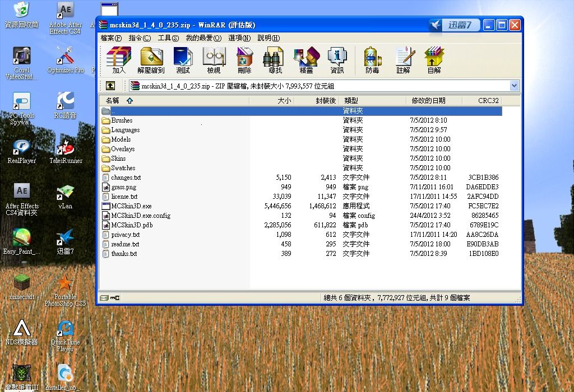Click the Delete (刪除) toolbar icon
Screen dimensions: 574x392
pos(244,60)
